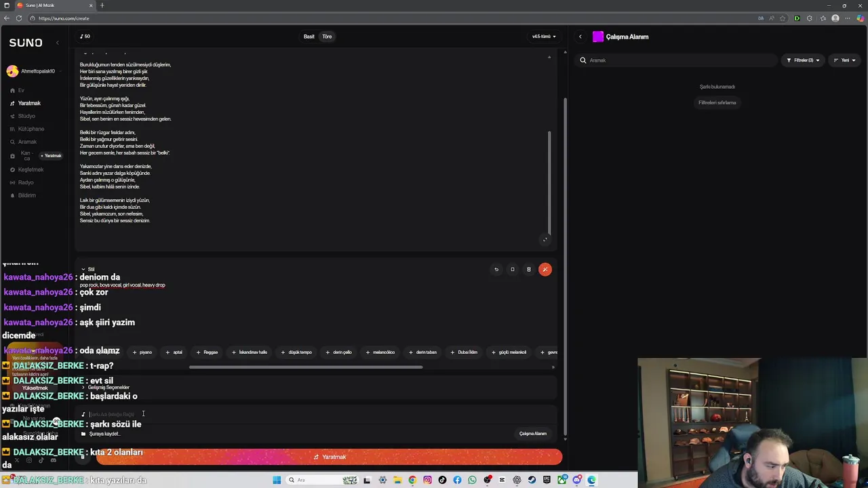Click the create panel vertical scrollbar

(566, 261)
